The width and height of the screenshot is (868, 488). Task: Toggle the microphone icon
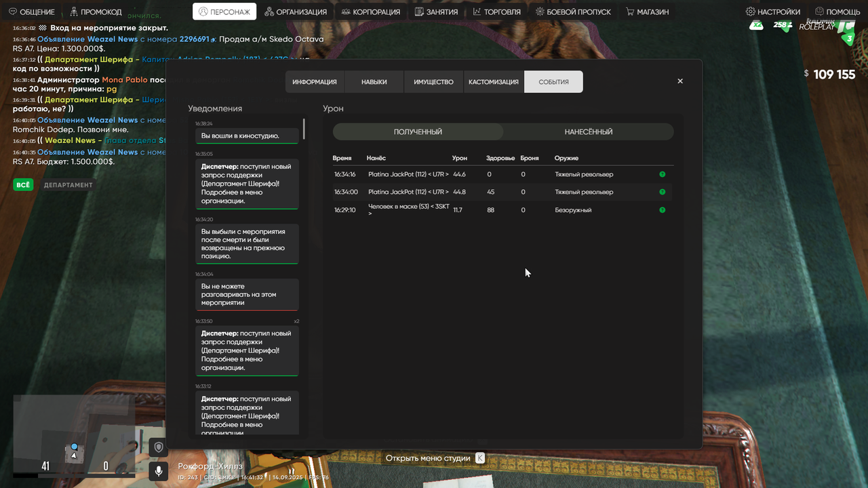click(x=159, y=470)
